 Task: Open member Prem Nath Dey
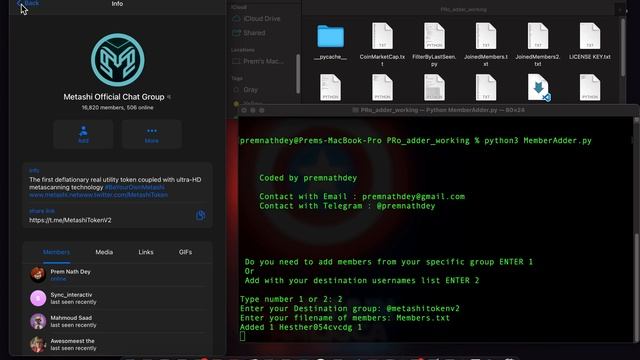pos(118,275)
